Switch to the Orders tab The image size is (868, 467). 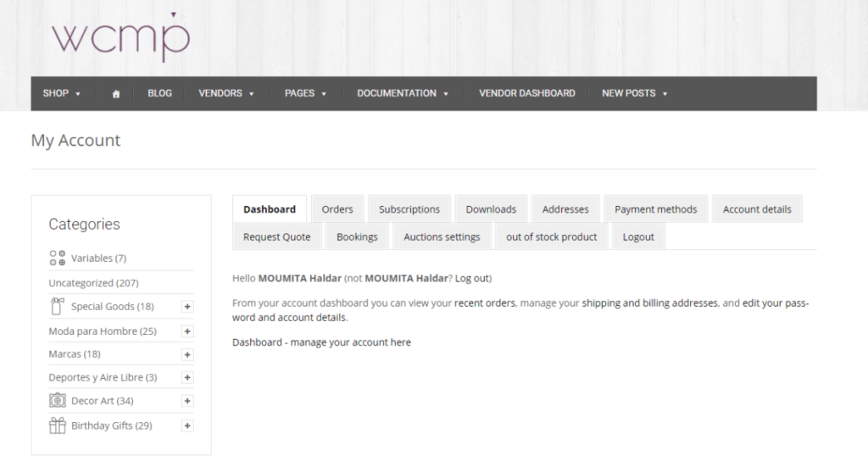(337, 209)
